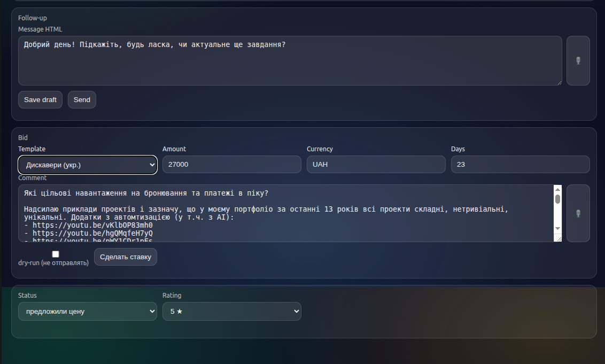The height and width of the screenshot is (364, 605).
Task: Send the follow-up message
Action: 82,100
